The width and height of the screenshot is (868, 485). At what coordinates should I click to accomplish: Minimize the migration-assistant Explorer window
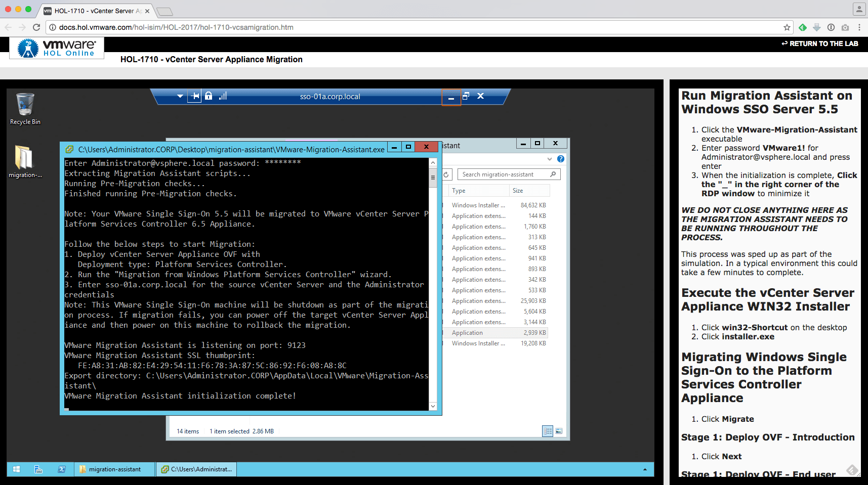tap(523, 143)
